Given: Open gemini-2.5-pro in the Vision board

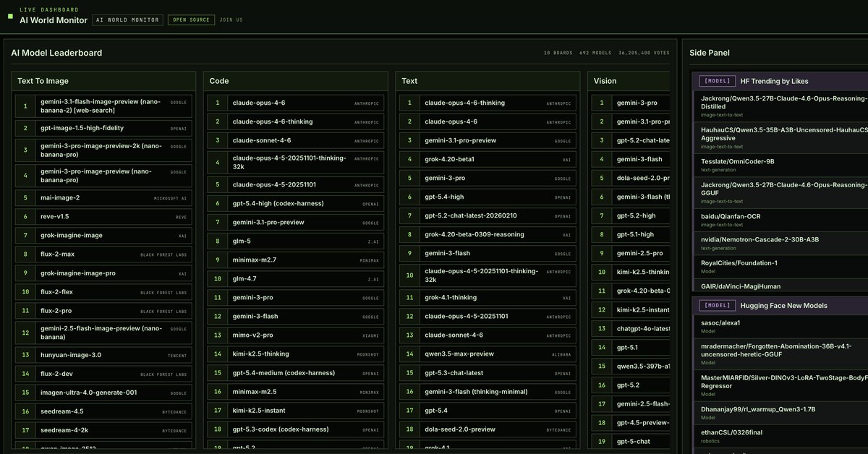Looking at the screenshot, I should [x=631, y=254].
